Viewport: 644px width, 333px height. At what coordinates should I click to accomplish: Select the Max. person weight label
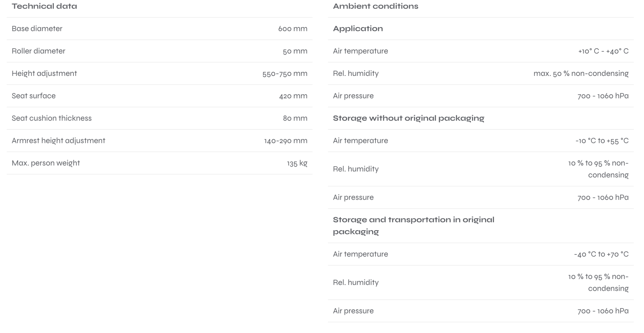46,163
